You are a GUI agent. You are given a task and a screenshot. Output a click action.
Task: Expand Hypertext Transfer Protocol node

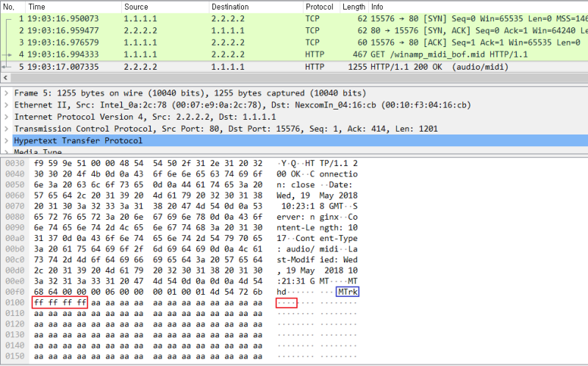coord(6,141)
